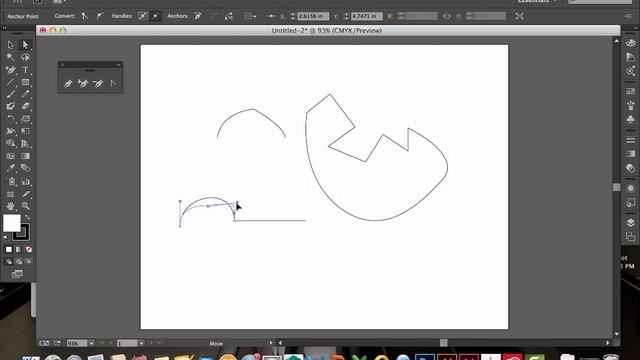Toggle show handles for multiple selected anchors
Screen dimensions: 640x360
click(142, 16)
